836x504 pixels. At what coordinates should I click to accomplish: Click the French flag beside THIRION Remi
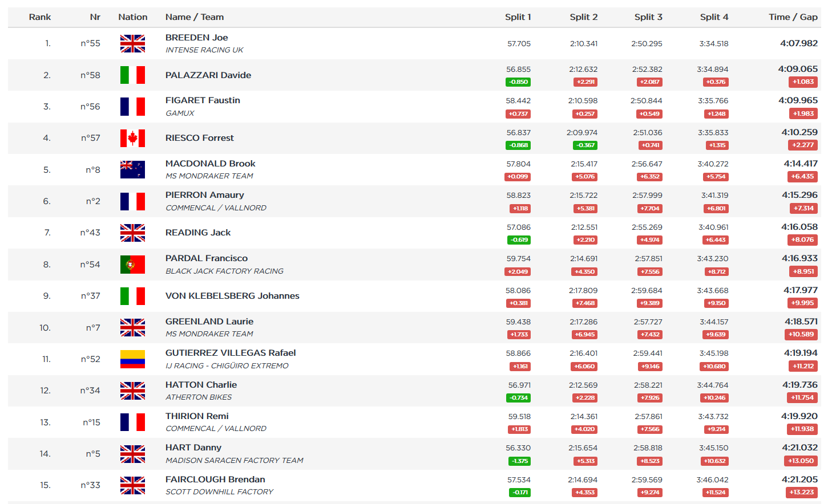tap(132, 422)
